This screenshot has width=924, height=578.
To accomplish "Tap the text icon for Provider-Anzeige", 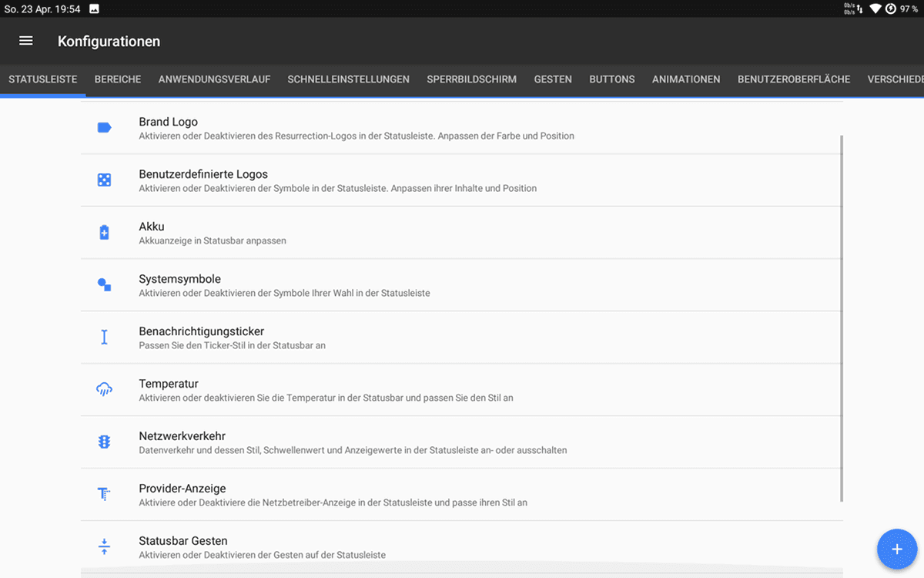I will click(x=104, y=495).
